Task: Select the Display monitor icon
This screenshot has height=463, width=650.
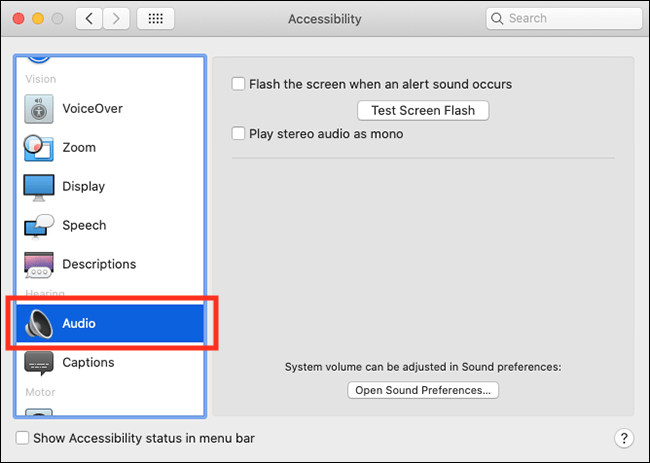Action: 39,187
